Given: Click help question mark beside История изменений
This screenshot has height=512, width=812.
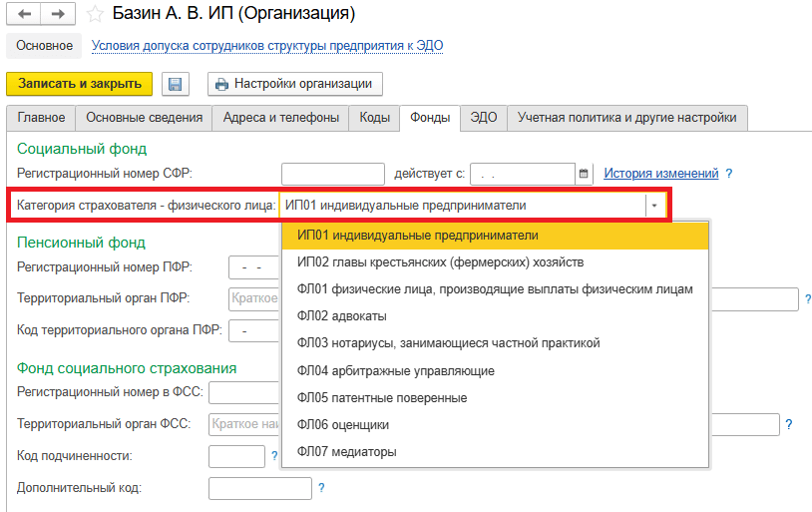Looking at the screenshot, I should 728,174.
